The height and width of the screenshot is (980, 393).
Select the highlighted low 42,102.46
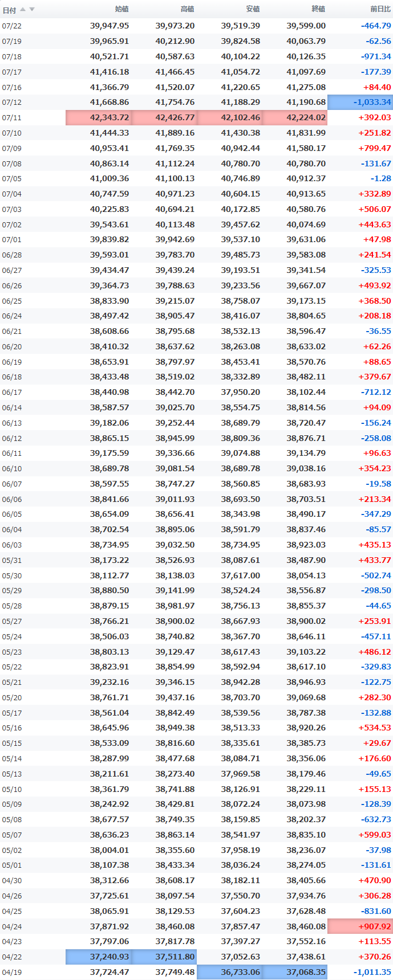pos(229,117)
